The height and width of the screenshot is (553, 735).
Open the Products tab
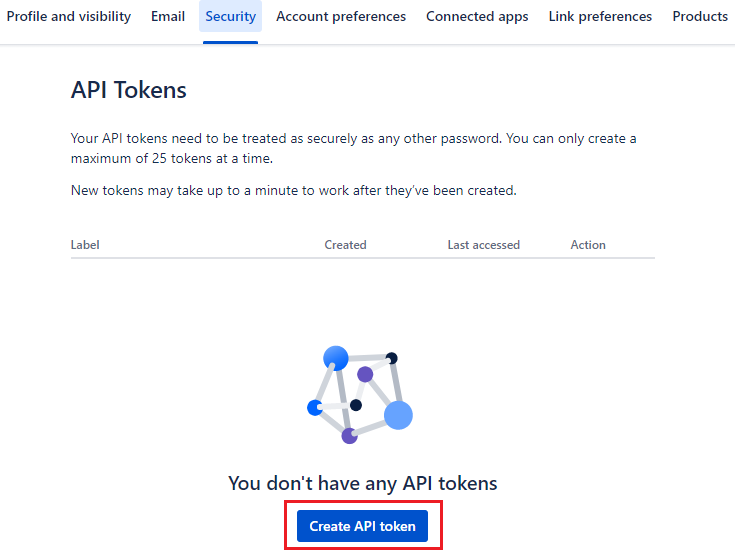click(x=700, y=17)
